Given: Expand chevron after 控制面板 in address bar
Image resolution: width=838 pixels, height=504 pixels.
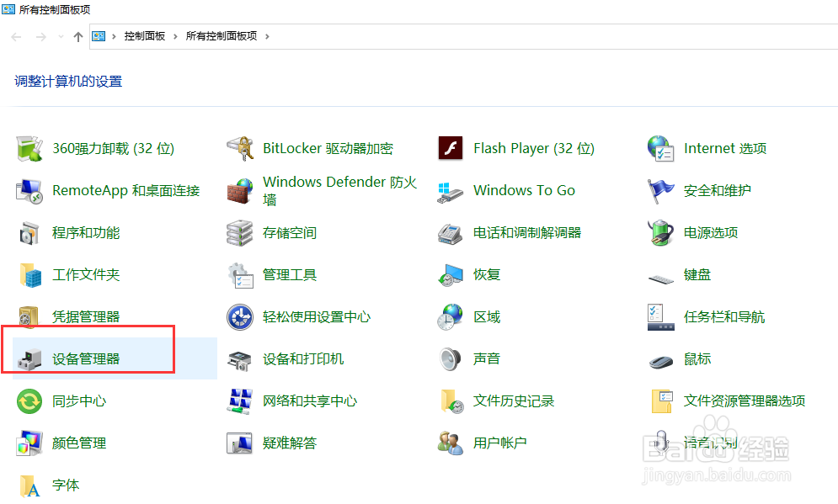Looking at the screenshot, I should 175,36.
